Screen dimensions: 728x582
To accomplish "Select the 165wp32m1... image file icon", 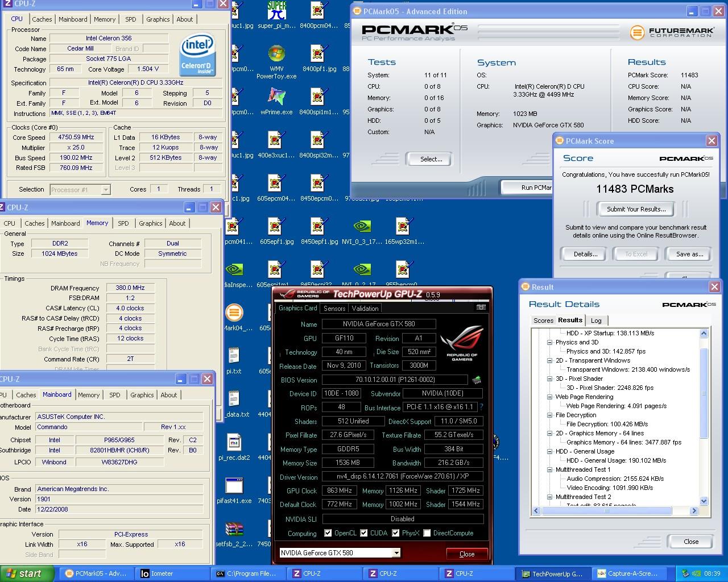I will coord(404,231).
